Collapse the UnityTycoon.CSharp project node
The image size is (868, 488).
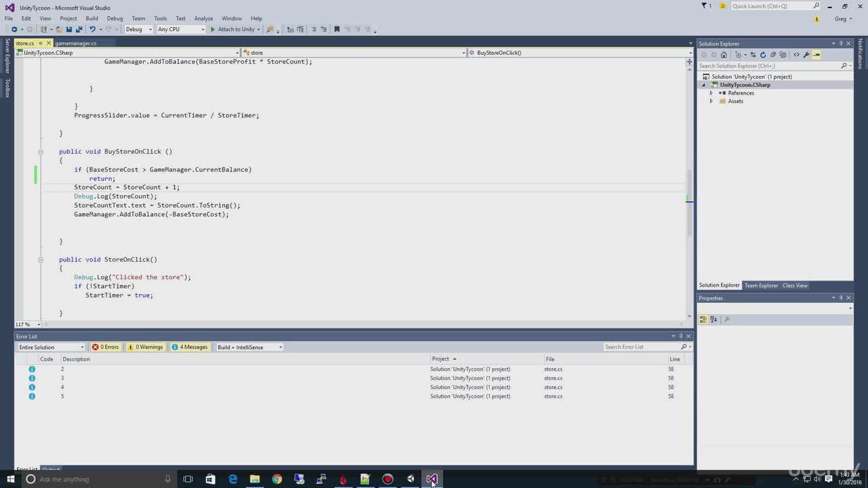(704, 85)
